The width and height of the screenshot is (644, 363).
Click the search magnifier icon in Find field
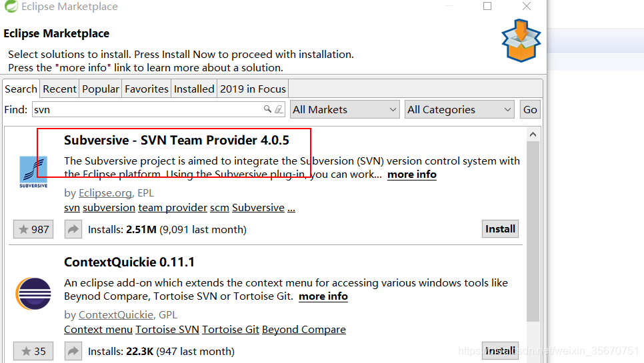tap(267, 109)
